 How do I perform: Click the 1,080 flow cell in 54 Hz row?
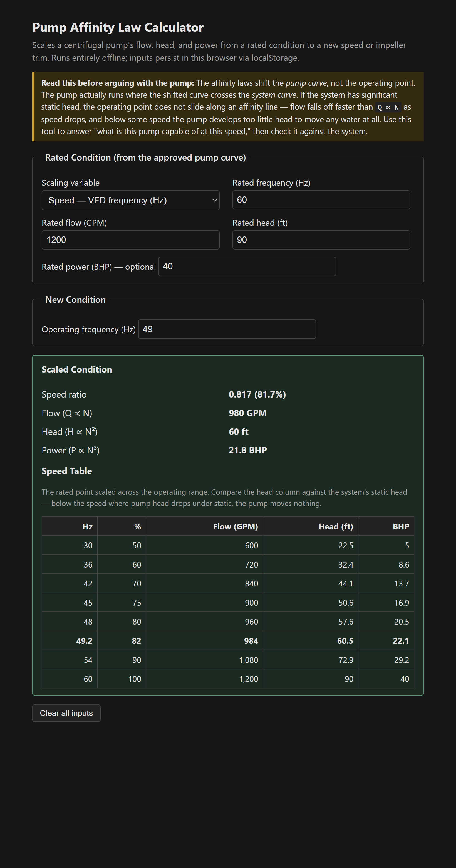click(x=204, y=660)
